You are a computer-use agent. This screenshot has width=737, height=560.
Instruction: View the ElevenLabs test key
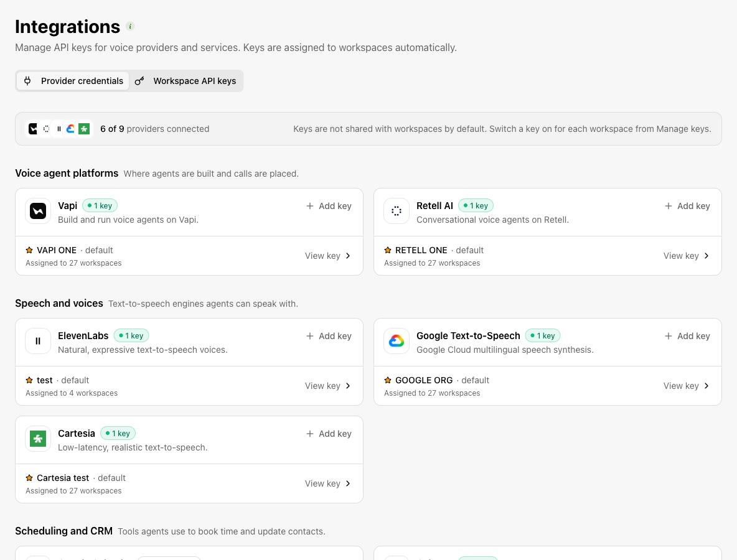point(328,386)
